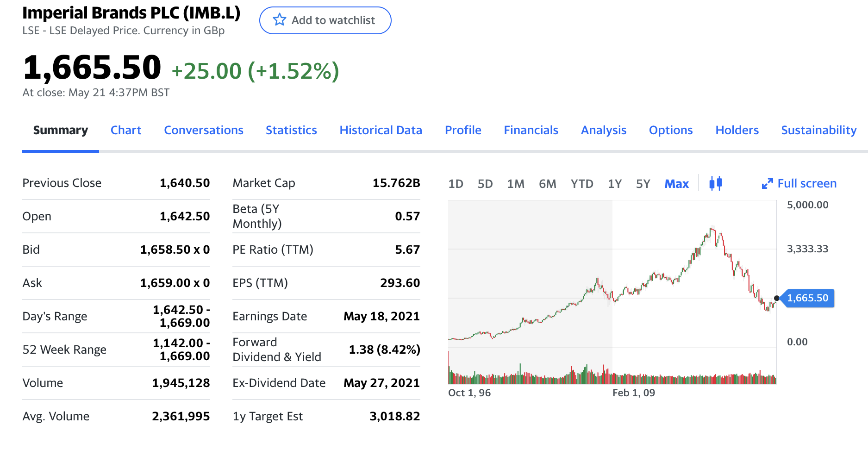This screenshot has width=868, height=456.
Task: Click the full screen expand arrows icon
Action: [767, 184]
